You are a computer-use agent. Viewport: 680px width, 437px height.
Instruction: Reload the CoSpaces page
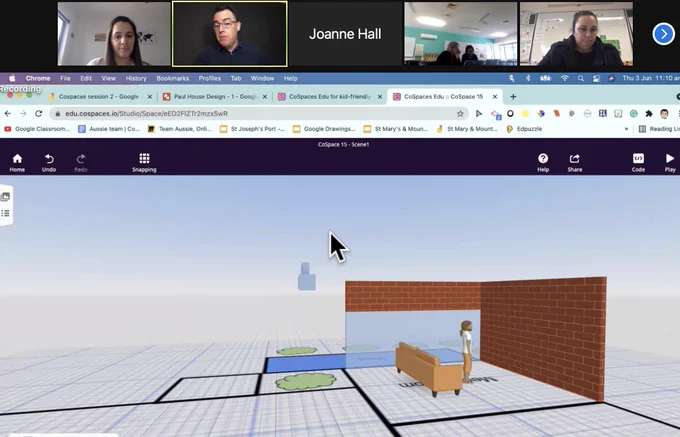tap(39, 114)
